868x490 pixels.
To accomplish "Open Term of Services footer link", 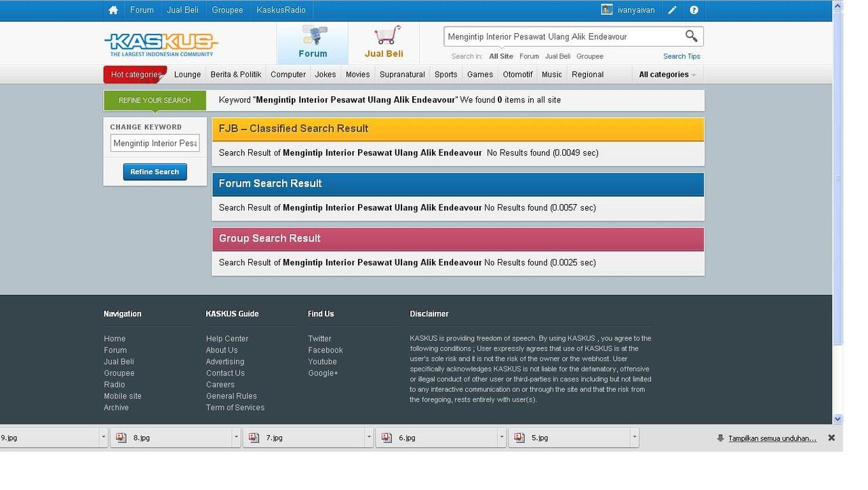I will pyautogui.click(x=235, y=408).
